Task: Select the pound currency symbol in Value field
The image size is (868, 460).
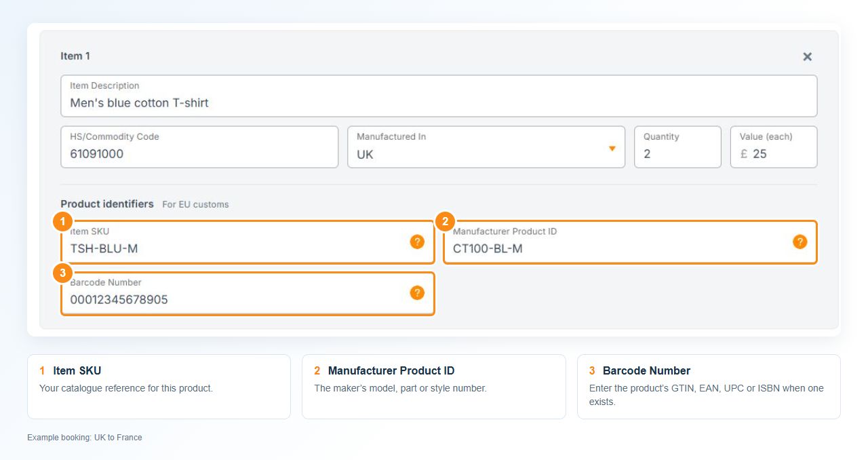Action: pos(744,154)
